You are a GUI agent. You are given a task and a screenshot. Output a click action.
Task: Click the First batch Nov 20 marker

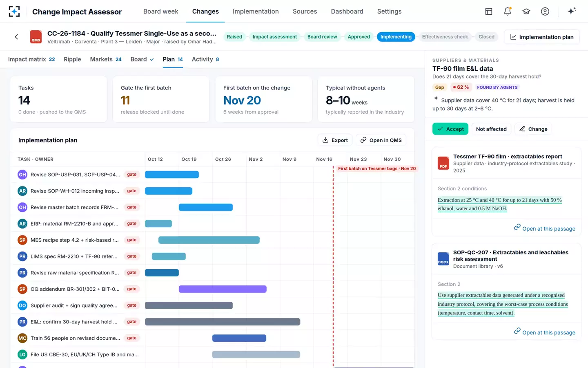click(x=376, y=168)
